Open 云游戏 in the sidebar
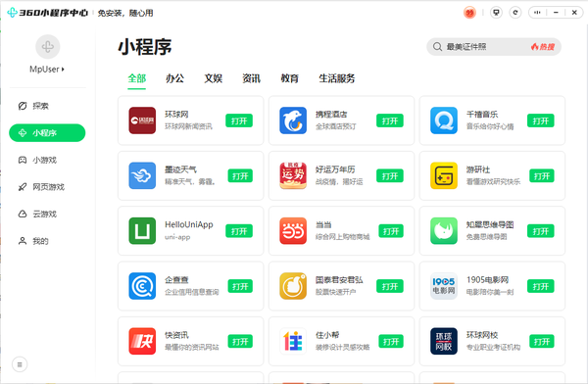 click(47, 214)
